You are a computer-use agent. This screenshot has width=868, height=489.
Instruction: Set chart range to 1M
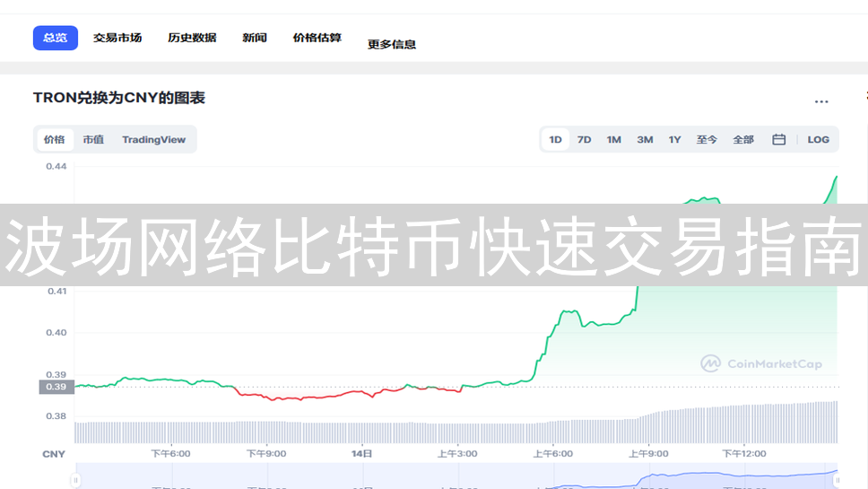(613, 140)
